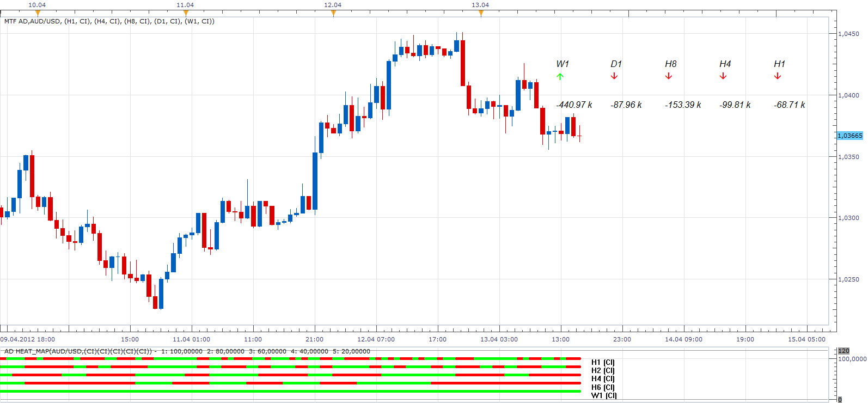Click the 13.04 03:00 time axis label
The image size is (868, 403).
click(x=499, y=339)
